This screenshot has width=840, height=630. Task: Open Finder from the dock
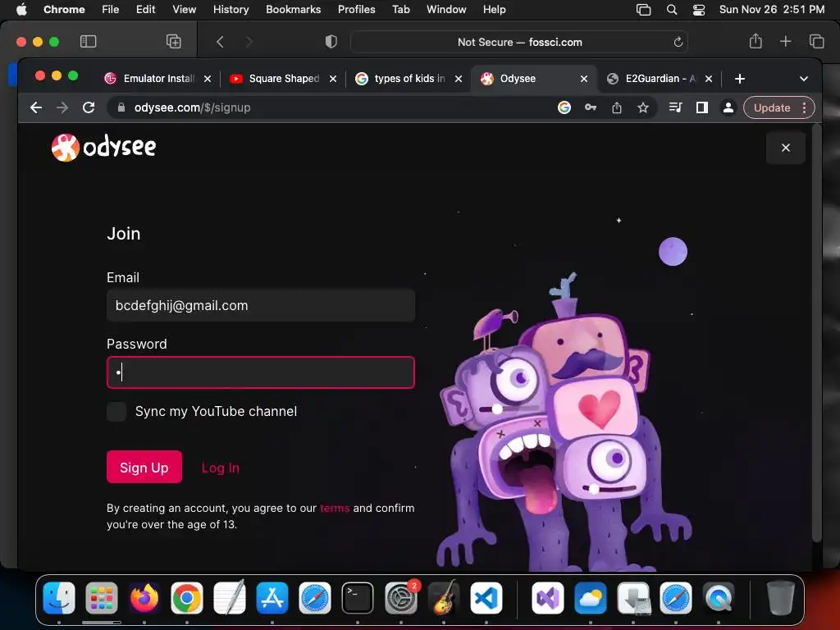pyautogui.click(x=59, y=598)
